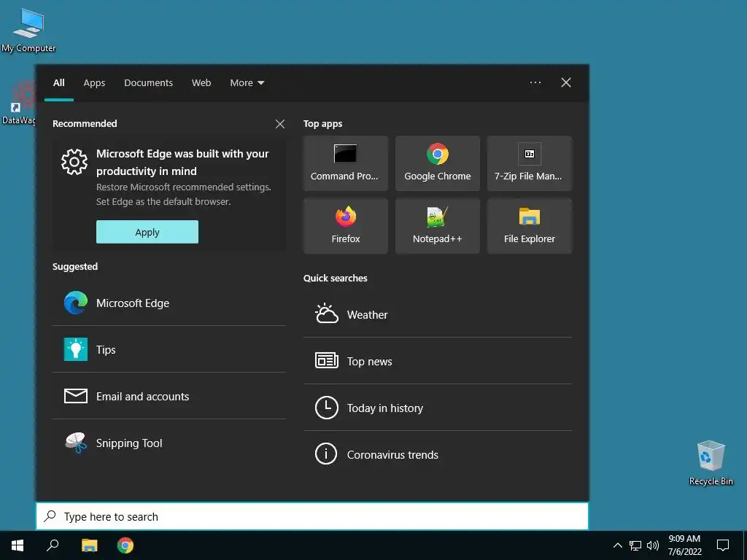Open Coronavirus trends quick search

click(x=438, y=454)
